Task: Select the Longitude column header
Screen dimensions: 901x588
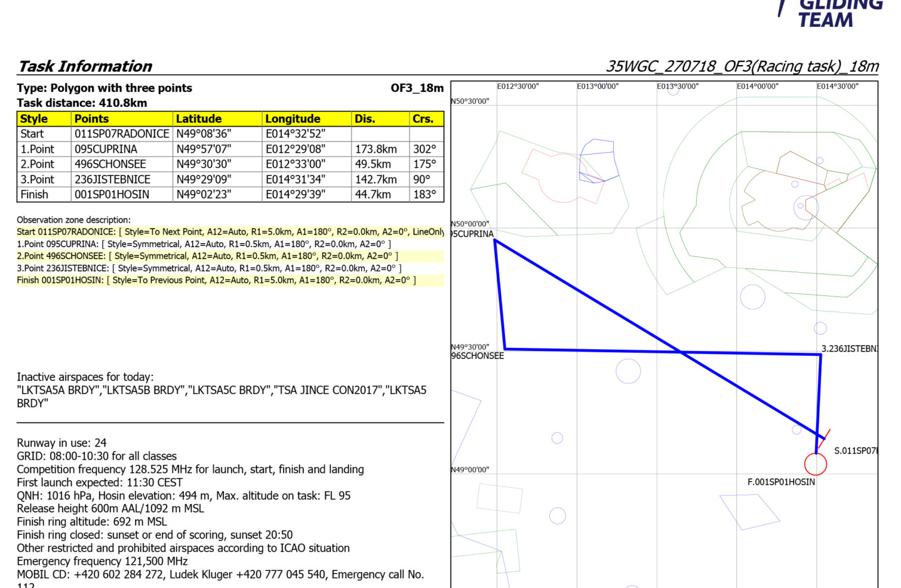Action: coord(292,119)
